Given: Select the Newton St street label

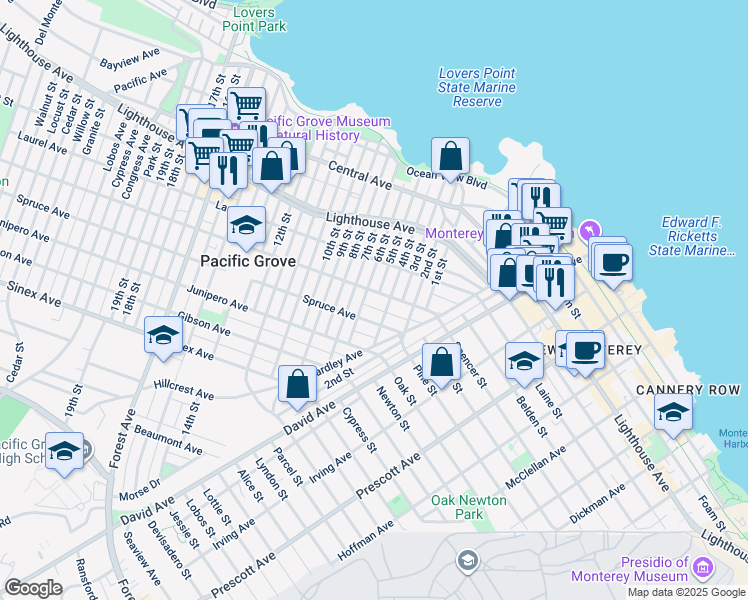Looking at the screenshot, I should coord(393,409).
